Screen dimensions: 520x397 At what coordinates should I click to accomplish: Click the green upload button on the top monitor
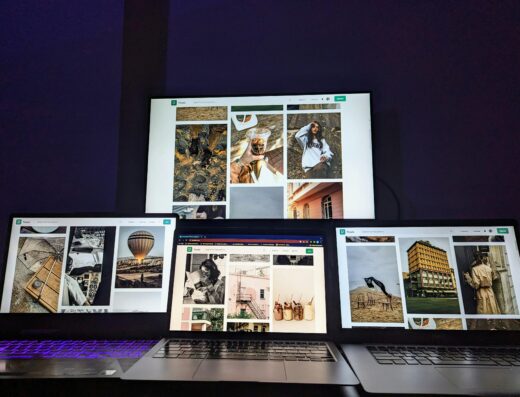(x=340, y=99)
